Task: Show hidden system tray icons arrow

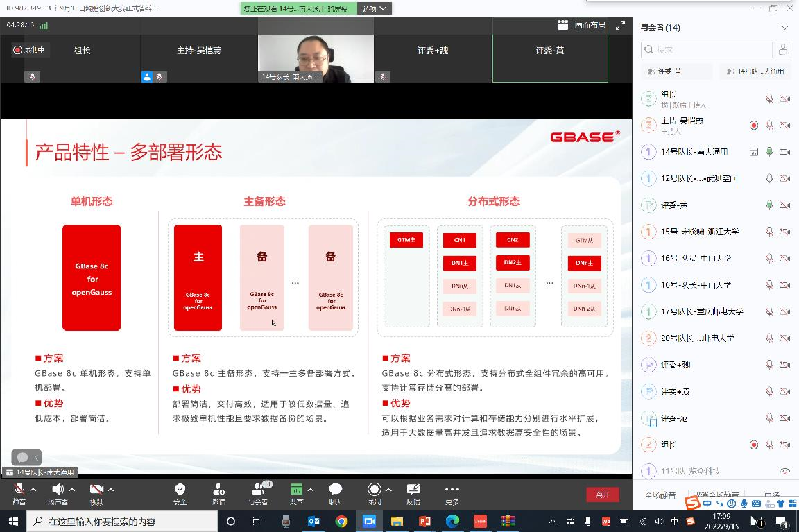Action: point(552,522)
